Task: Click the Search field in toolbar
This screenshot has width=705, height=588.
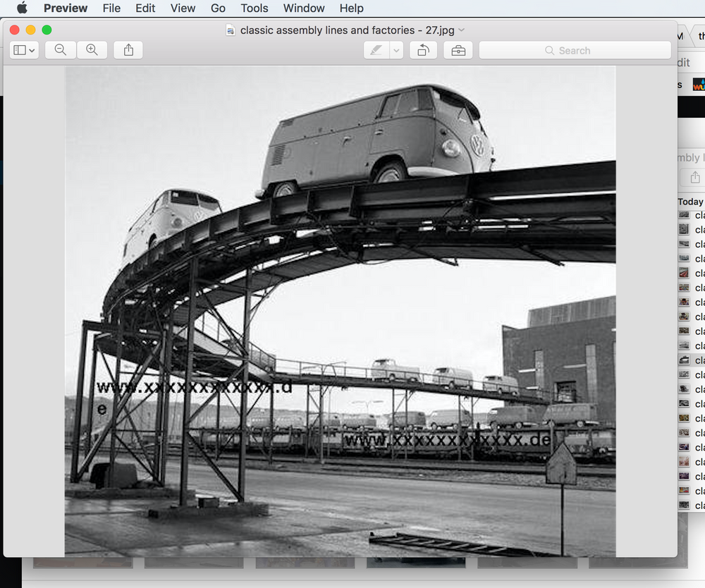Action: point(575,50)
